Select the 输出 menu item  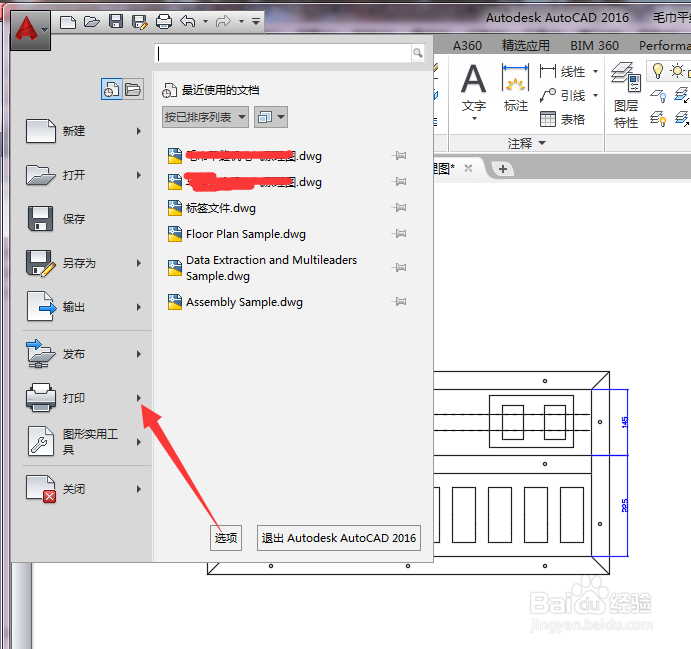(84, 307)
